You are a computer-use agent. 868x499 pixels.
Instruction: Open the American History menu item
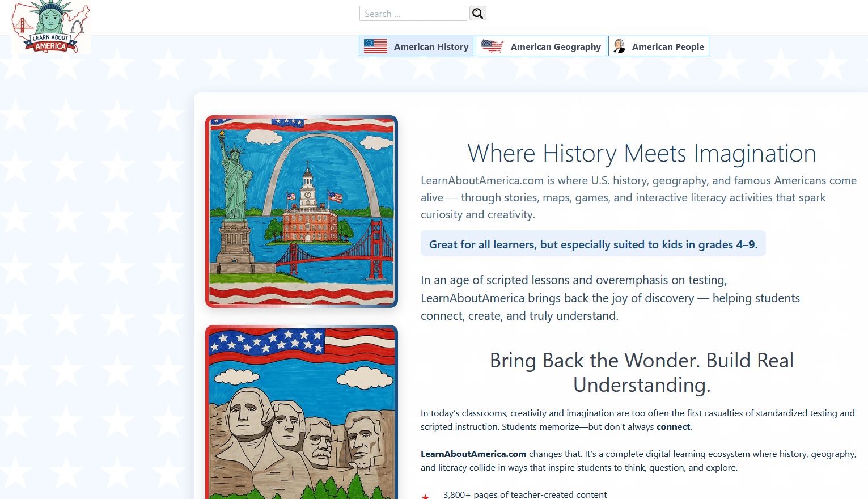[x=431, y=47]
